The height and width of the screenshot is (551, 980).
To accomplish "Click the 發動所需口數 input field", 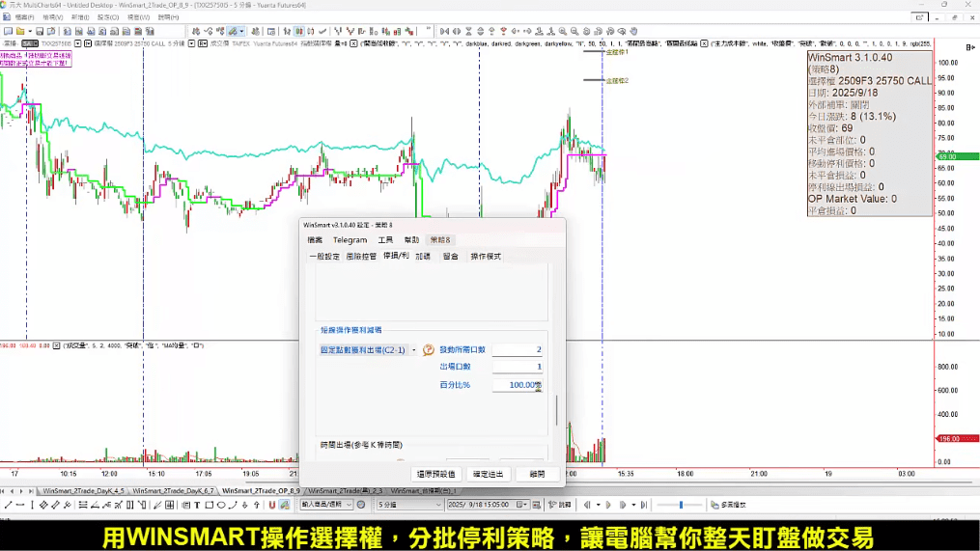I will [517, 349].
